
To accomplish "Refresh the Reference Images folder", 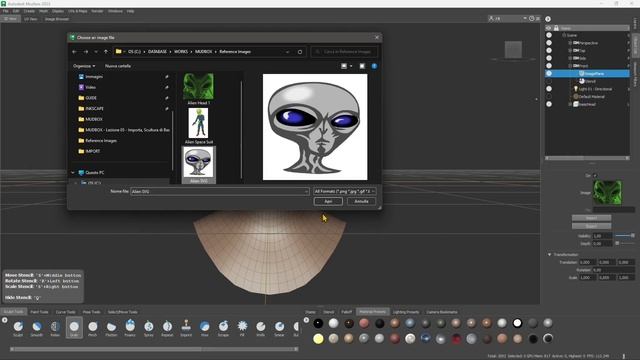I will coord(300,52).
